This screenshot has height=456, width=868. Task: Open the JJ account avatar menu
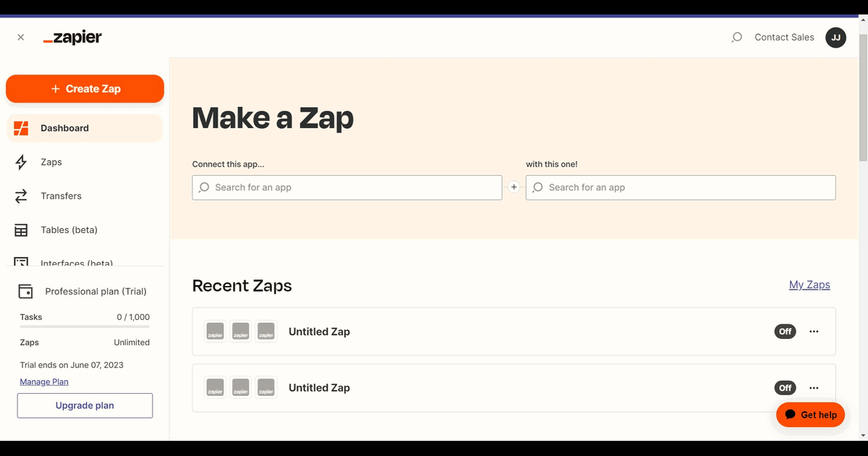click(835, 38)
